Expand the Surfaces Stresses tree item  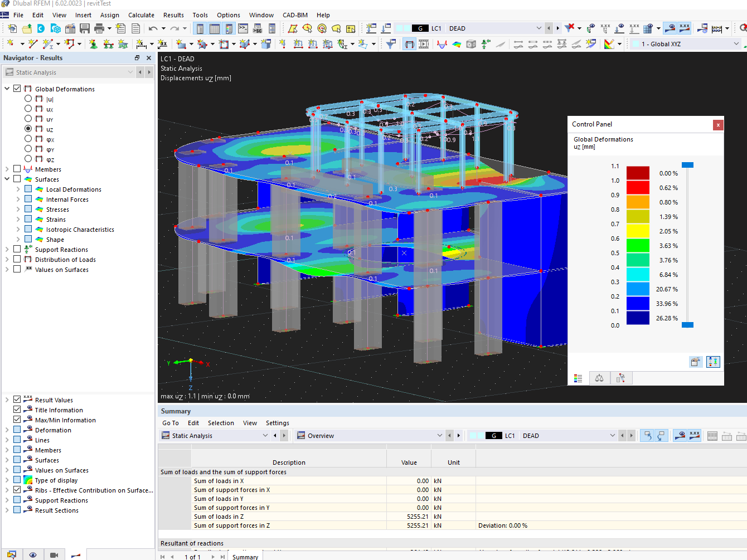click(x=18, y=209)
